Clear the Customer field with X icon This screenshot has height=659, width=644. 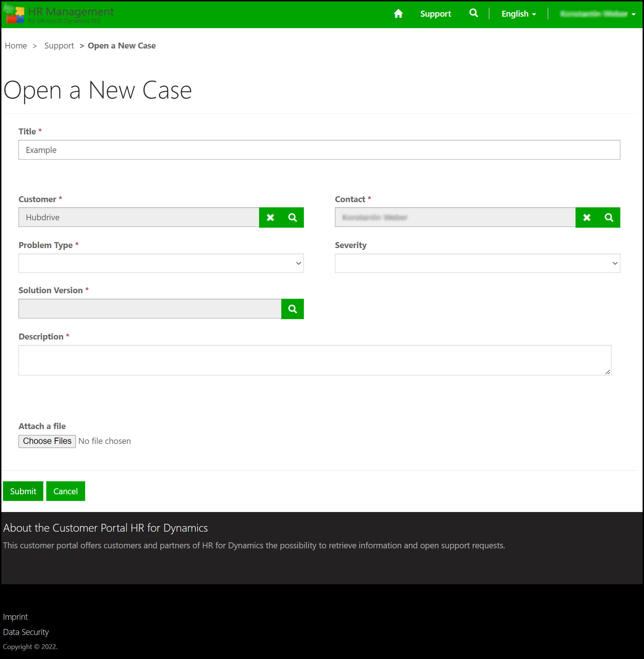tap(271, 218)
